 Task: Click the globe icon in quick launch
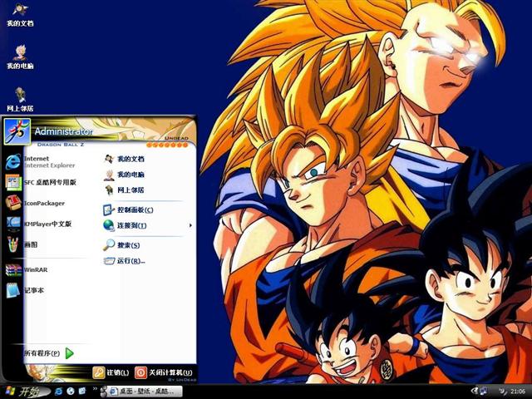point(71,392)
